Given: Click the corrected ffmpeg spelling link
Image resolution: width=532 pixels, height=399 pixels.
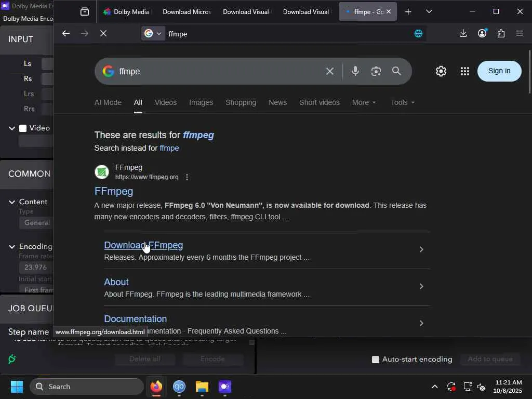Looking at the screenshot, I should [198, 135].
